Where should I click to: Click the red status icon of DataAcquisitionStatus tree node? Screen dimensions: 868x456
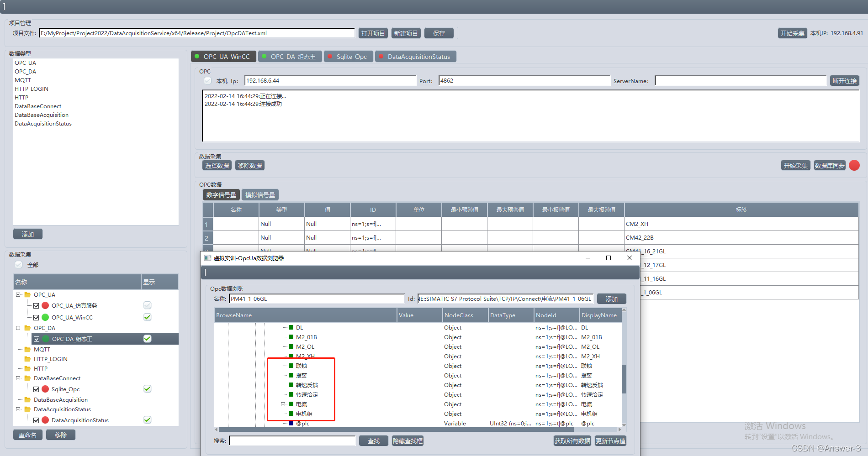[x=45, y=420]
